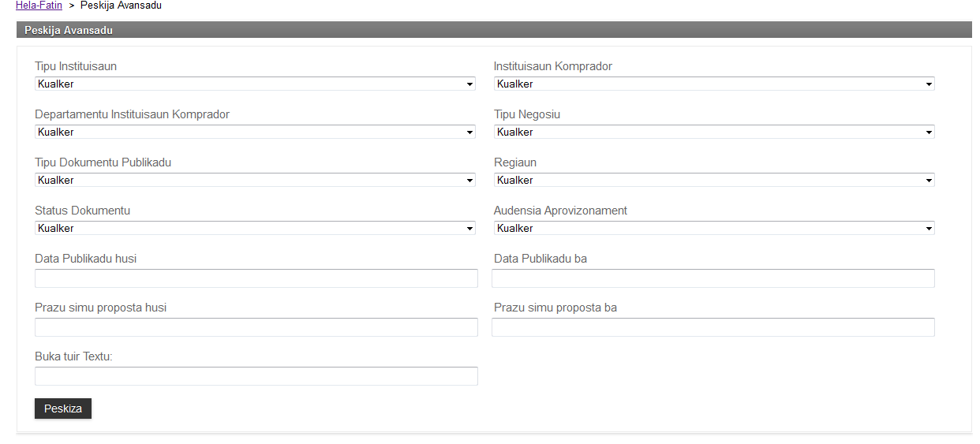Click the Data Publikadu husi field
The width and height of the screenshot is (980, 444).
(x=256, y=278)
